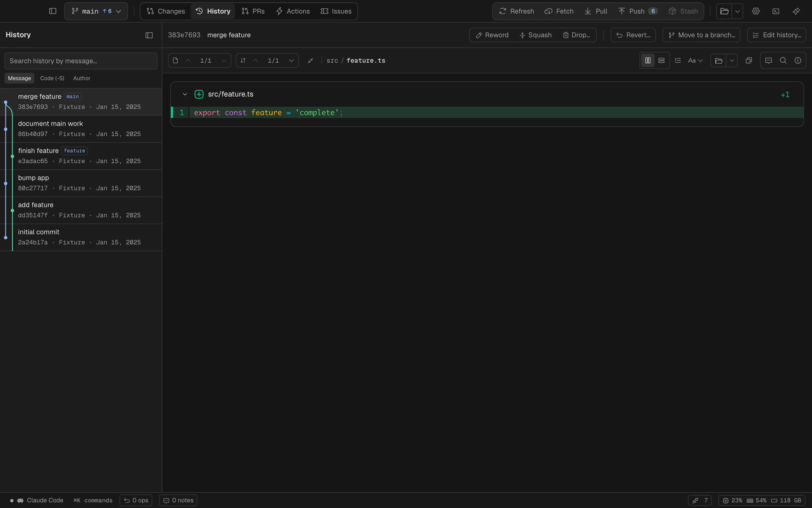Go to the previous hunk with the up arrow
812x508 pixels.
pos(255,60)
